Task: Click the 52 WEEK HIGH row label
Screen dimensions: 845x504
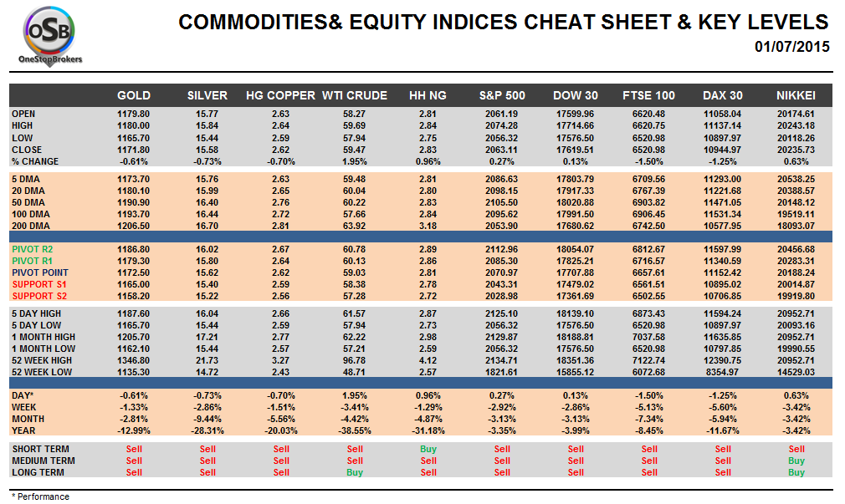Action: click(44, 359)
